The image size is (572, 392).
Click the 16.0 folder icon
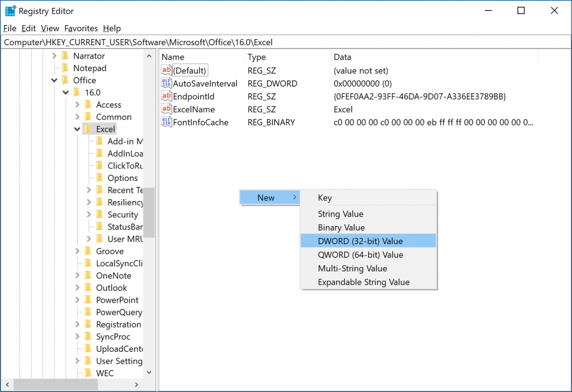coord(77,92)
